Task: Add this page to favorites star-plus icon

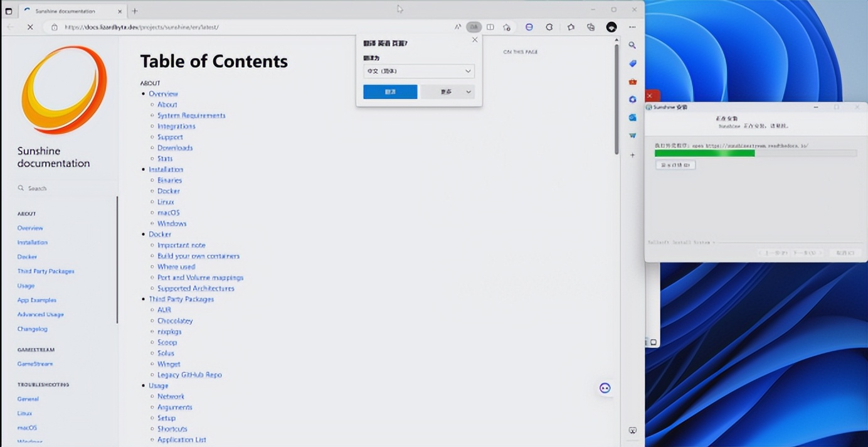Action: (507, 27)
